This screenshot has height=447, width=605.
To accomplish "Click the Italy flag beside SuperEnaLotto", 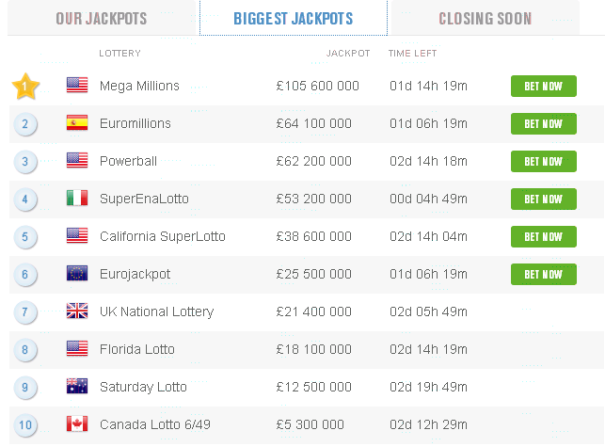I will pos(77,198).
